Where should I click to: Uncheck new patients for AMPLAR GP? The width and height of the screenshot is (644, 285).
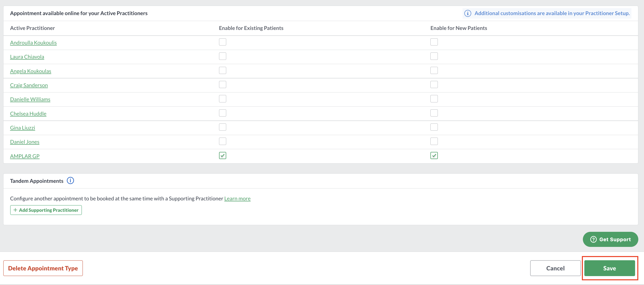[x=434, y=156]
